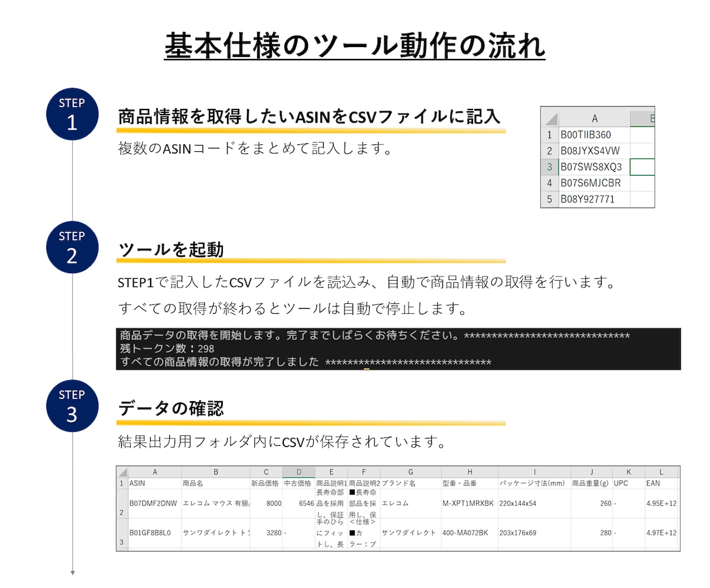Select the dimensions cell 203x176x69
Image resolution: width=710 pixels, height=588 pixels.
coord(534,533)
